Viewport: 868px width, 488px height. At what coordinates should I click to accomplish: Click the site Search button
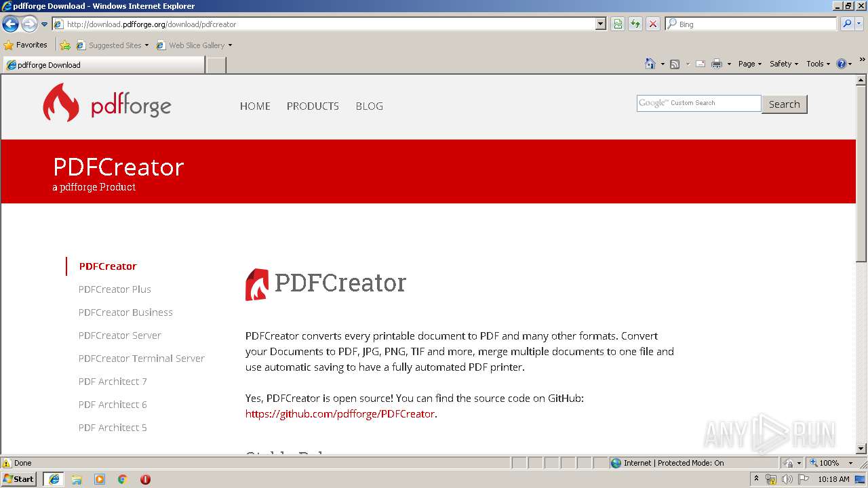[x=785, y=104]
